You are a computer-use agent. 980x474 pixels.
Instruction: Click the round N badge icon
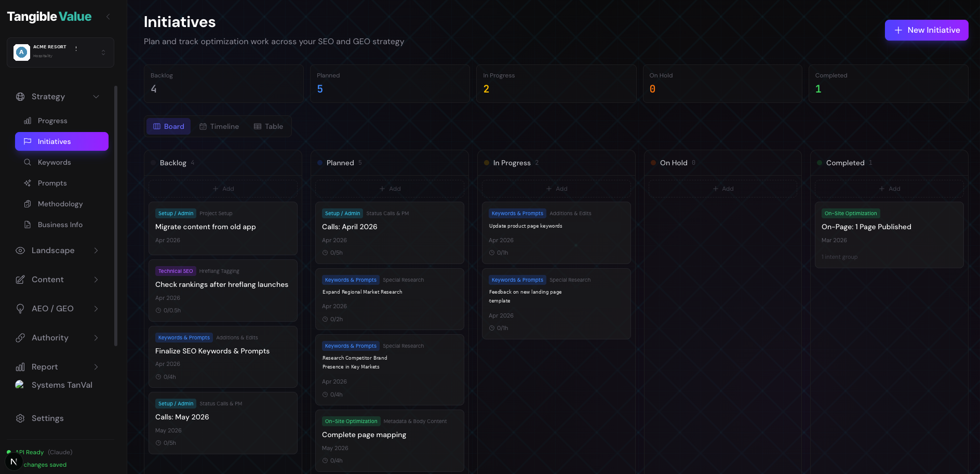click(14, 462)
